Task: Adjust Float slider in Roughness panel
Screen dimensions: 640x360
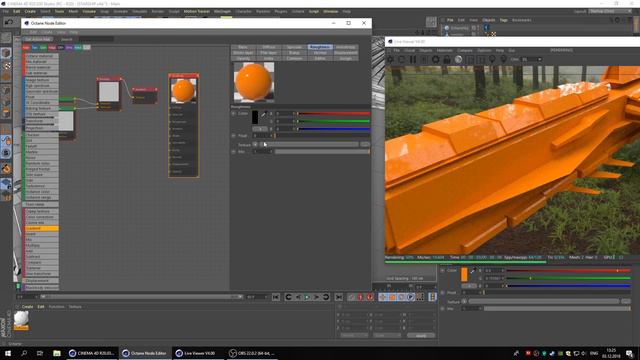Action: pos(322,136)
